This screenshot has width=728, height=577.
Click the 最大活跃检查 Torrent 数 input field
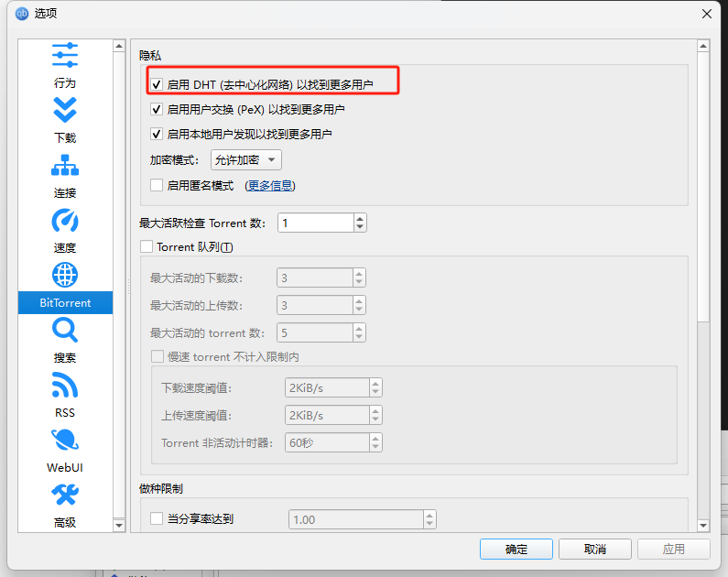(316, 223)
